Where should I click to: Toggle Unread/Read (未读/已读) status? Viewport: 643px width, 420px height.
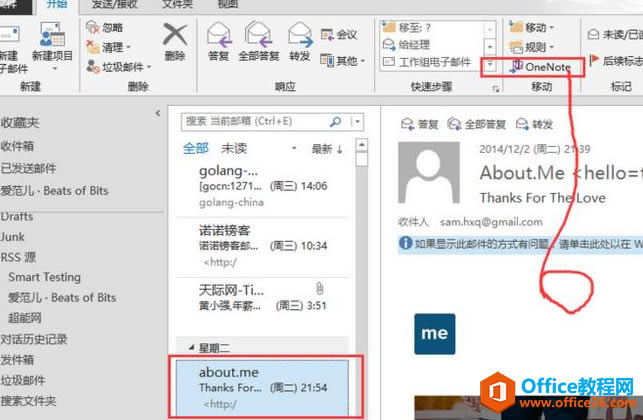614,34
